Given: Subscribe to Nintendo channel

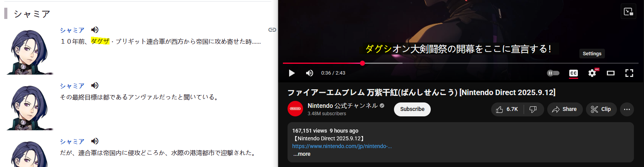Looking at the screenshot, I should click(x=412, y=109).
